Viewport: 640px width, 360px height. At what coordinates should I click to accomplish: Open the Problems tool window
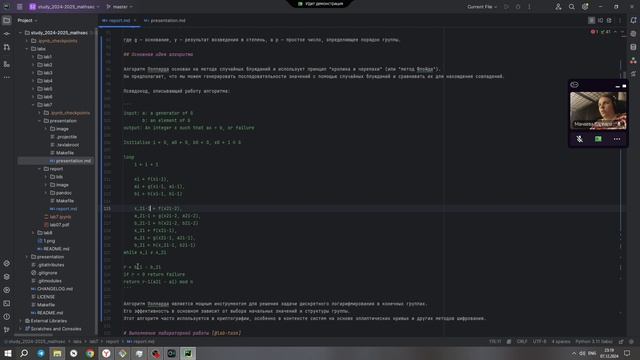pos(7,317)
